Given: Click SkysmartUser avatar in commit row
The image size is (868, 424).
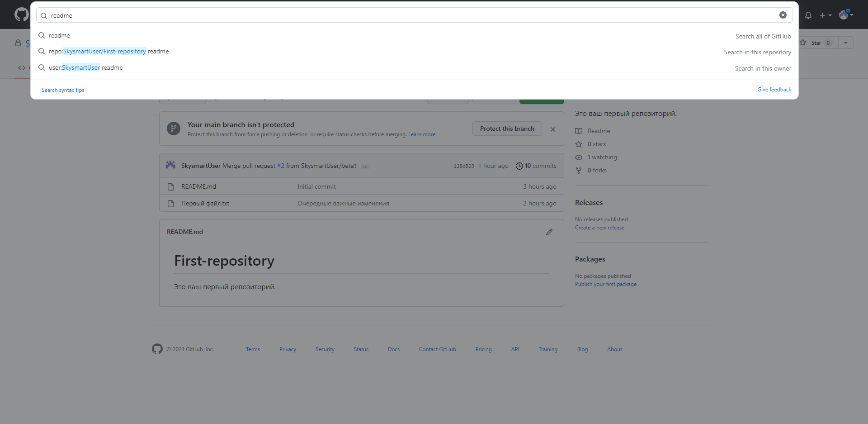Looking at the screenshot, I should tap(170, 165).
